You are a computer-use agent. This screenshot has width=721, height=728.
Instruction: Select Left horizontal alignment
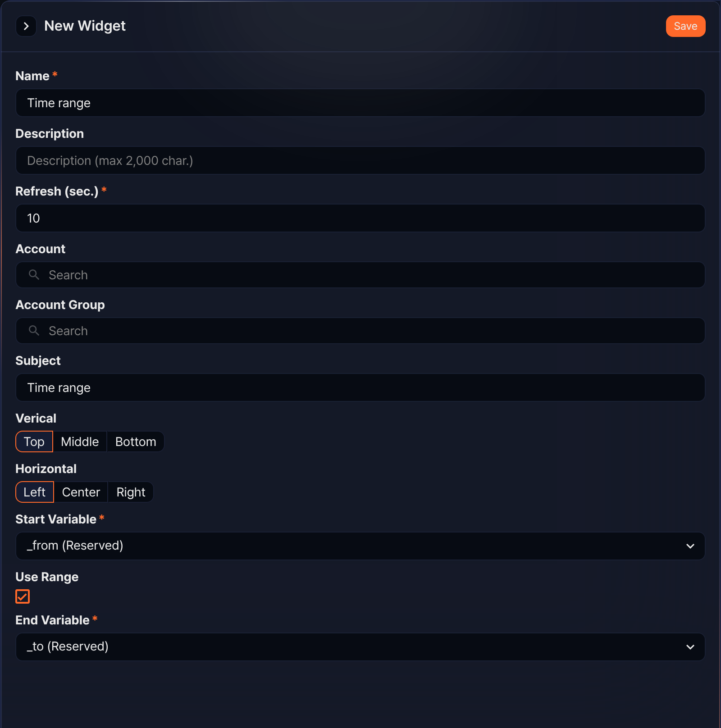[35, 492]
